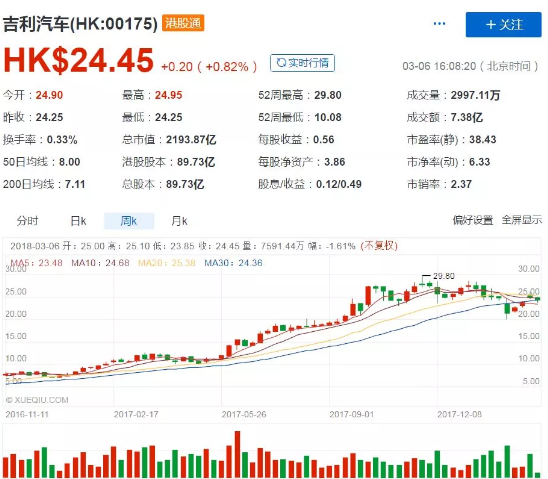Click the 市销率 2.37 value
Viewport: 548px width, 479px height.
click(x=461, y=184)
